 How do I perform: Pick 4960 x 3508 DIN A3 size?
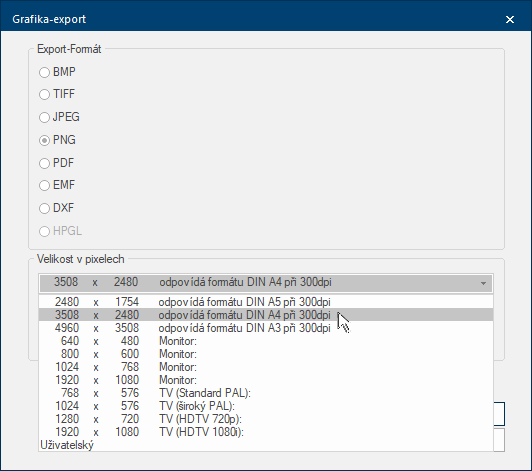266,328
